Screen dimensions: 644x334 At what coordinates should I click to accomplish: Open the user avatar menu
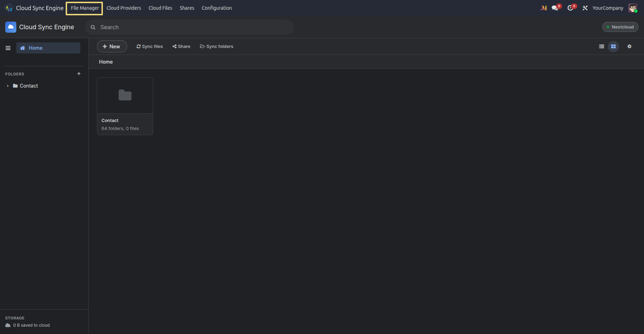click(633, 8)
